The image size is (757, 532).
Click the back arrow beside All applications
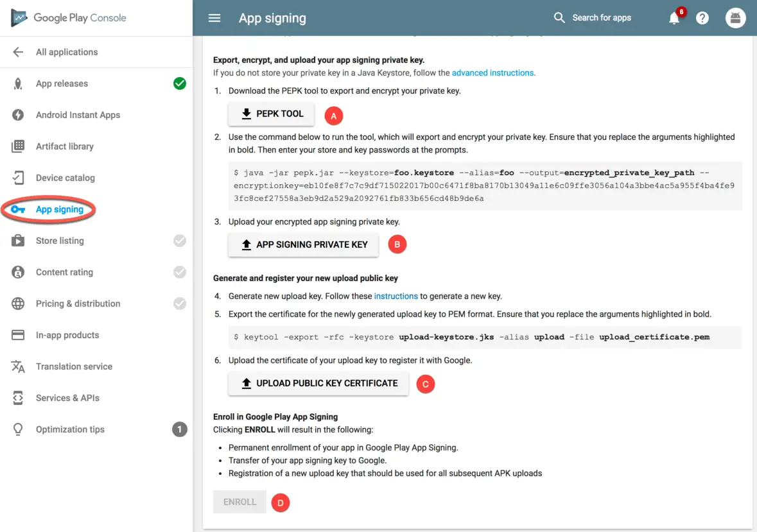point(18,52)
